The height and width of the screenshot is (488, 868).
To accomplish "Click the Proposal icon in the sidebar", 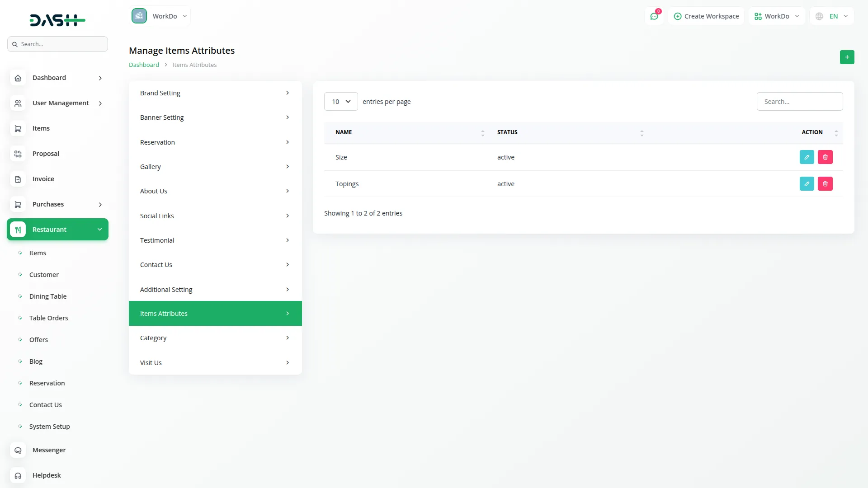I will [x=18, y=154].
